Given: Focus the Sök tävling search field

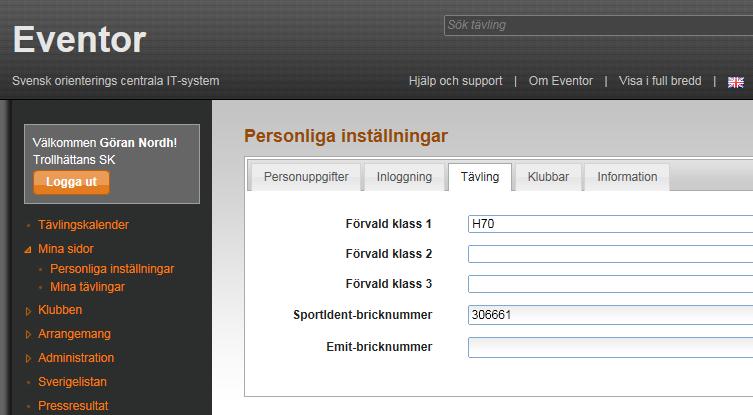Looking at the screenshot, I should coord(598,25).
